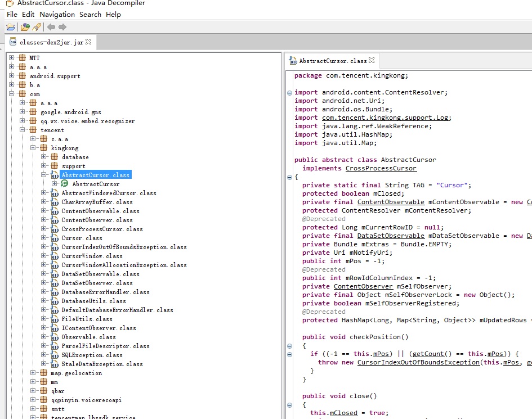Click the package icon for qbar
This screenshot has height=419, width=532.
[x=43, y=391]
